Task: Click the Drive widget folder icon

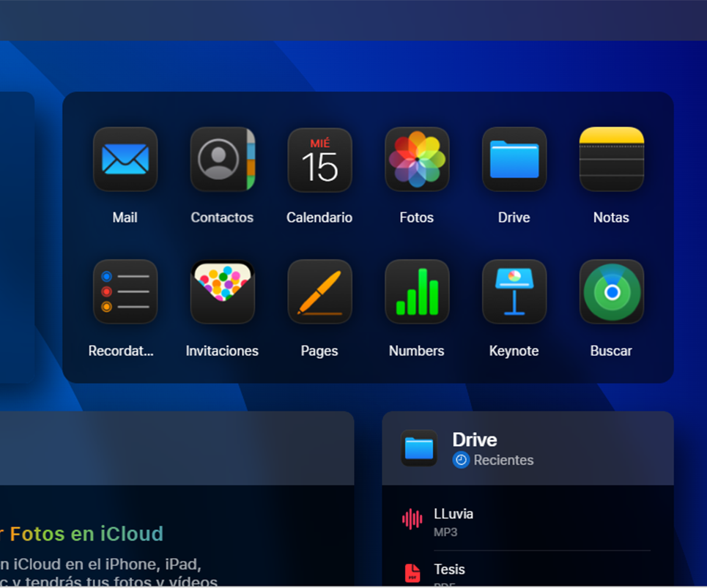Action: coord(419,448)
